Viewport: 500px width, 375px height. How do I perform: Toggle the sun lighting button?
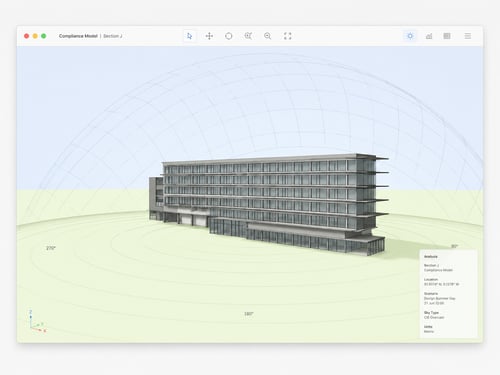click(x=410, y=36)
